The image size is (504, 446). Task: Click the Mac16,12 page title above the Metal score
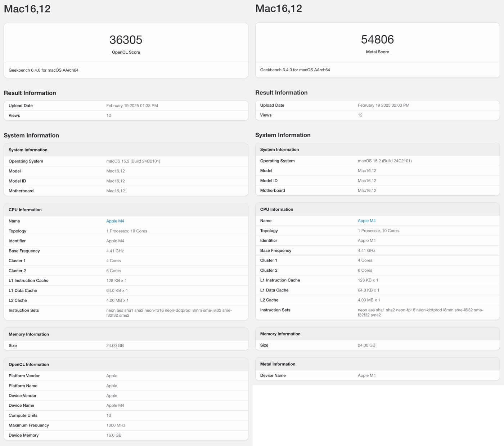279,8
